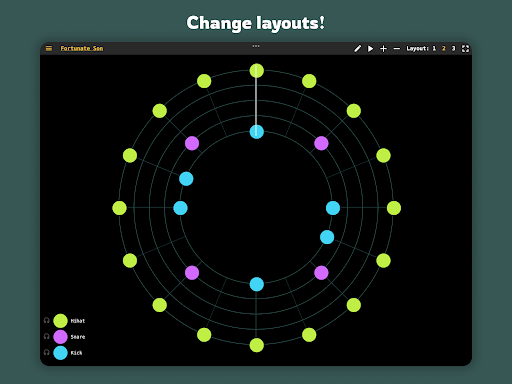Click the Snare color swatch in legend
The image size is (512, 384).
click(x=60, y=337)
